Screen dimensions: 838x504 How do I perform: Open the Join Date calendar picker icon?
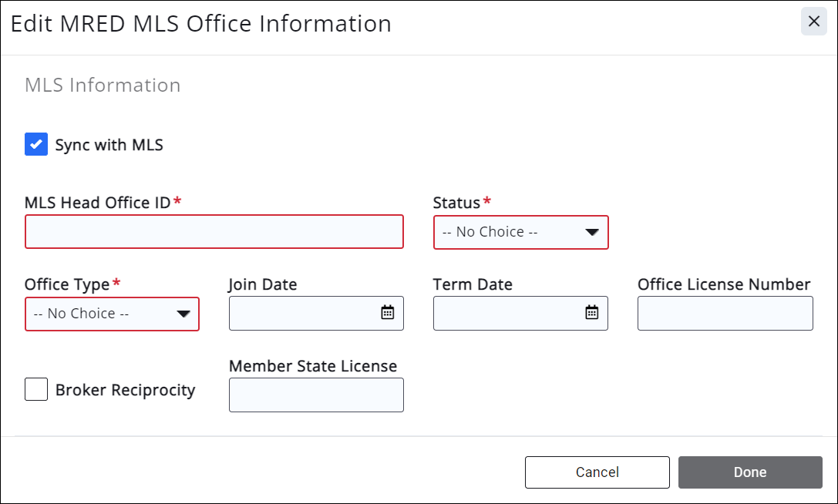click(387, 312)
